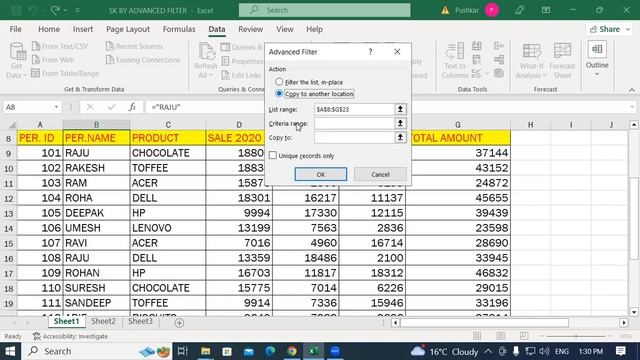The height and width of the screenshot is (360, 640).
Task: Switch to the View tab
Action: tap(284, 29)
